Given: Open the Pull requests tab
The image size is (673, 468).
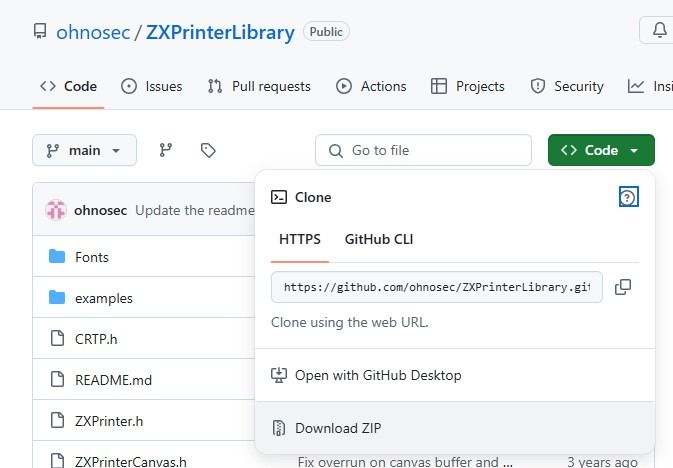Looking at the screenshot, I should [259, 86].
